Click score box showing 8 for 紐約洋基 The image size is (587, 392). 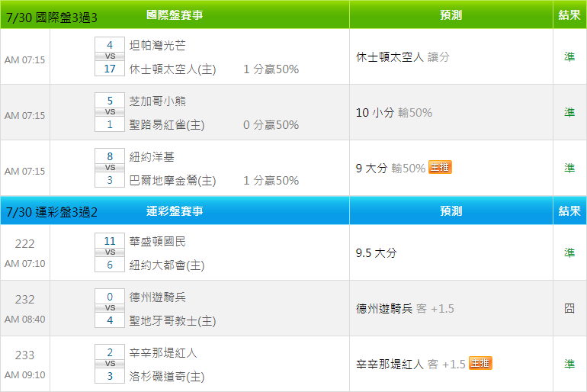(x=110, y=156)
